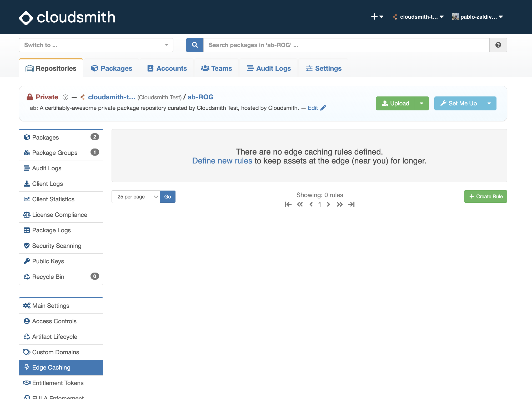Click the double-left rewind pagination icon
Viewport: 532px width, 399px height.
point(300,204)
